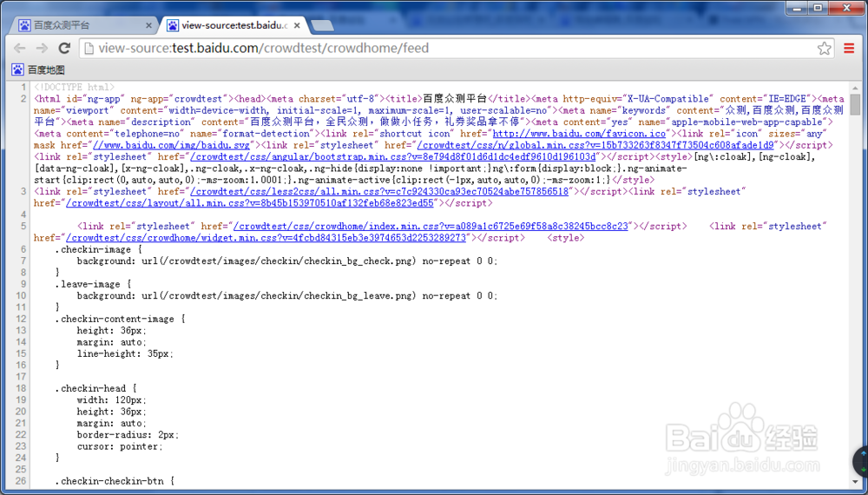Click the checkin_bg_check.png background line

click(287, 261)
